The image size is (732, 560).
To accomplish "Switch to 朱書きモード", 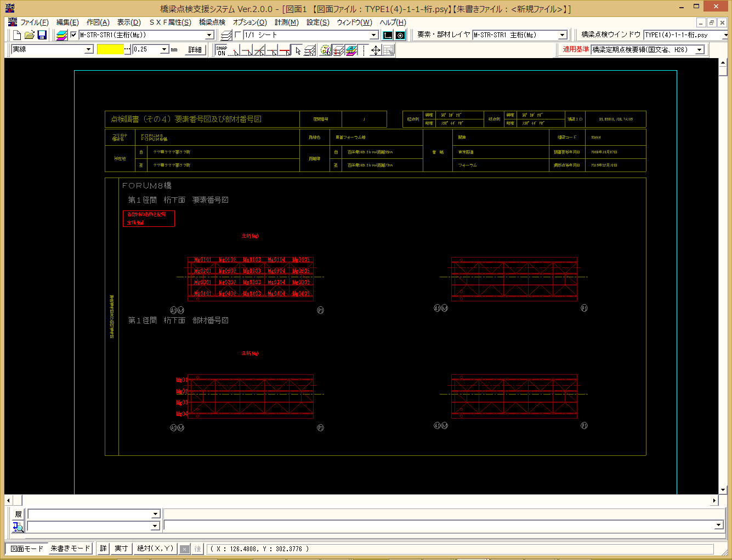I will click(x=70, y=548).
